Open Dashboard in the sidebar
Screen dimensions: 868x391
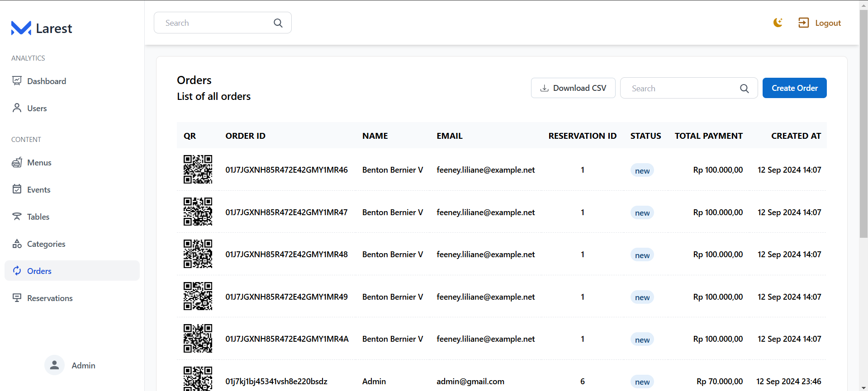[x=46, y=81]
